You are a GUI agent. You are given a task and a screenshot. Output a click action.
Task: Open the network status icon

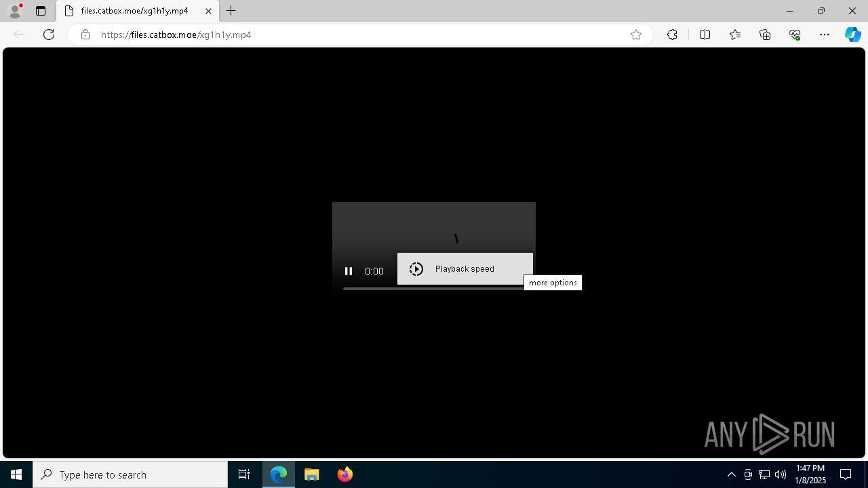coord(764,474)
